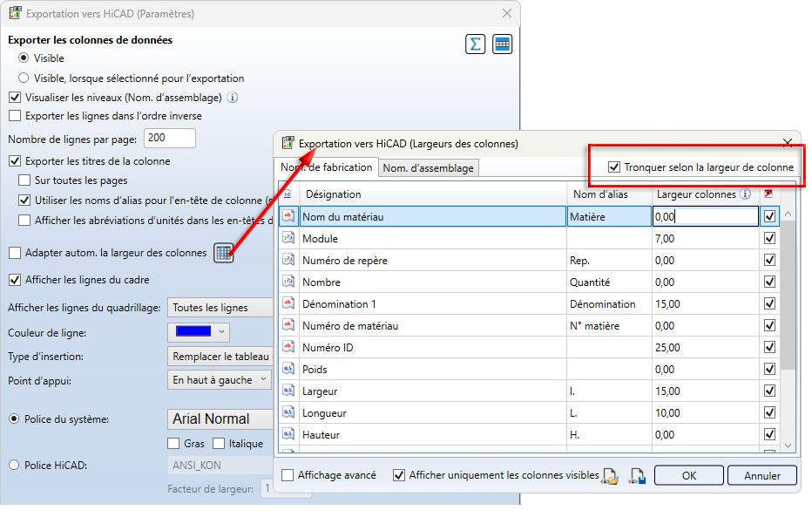Click info icon beside Largeur colonnes header

click(x=745, y=194)
